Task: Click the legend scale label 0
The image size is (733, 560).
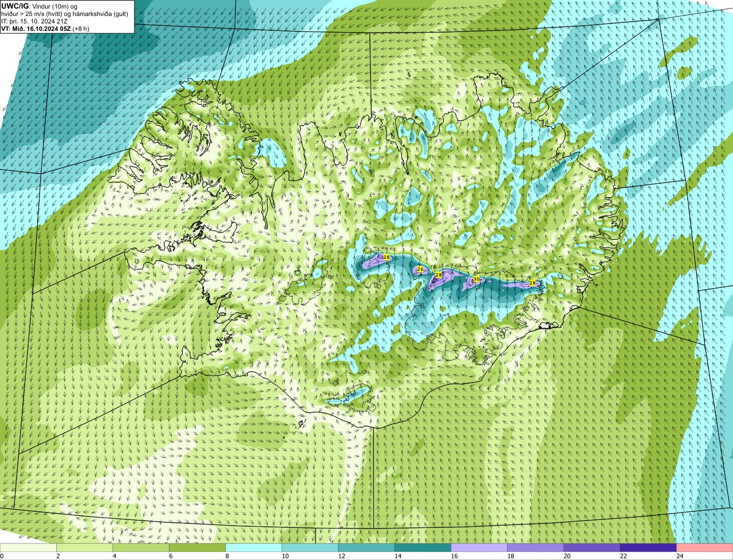Action: pyautogui.click(x=2, y=556)
